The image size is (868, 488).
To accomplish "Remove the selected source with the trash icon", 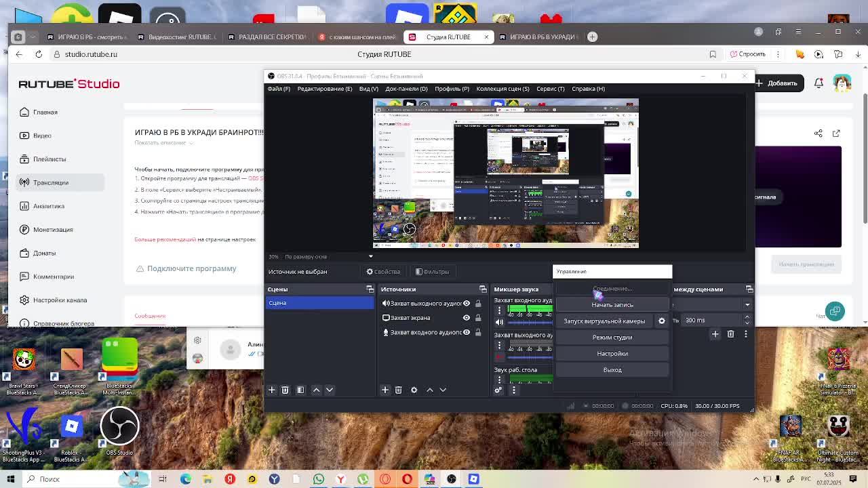I will tap(399, 390).
